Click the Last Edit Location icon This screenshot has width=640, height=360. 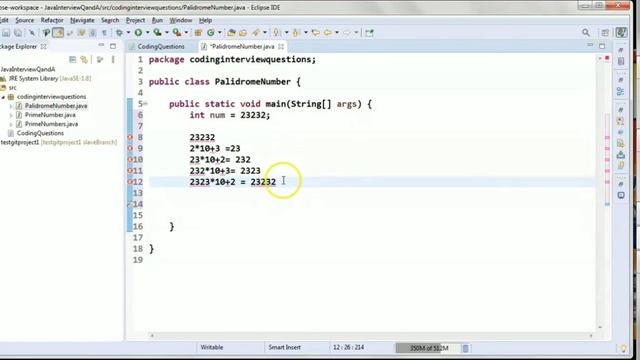pyautogui.click(x=316, y=33)
